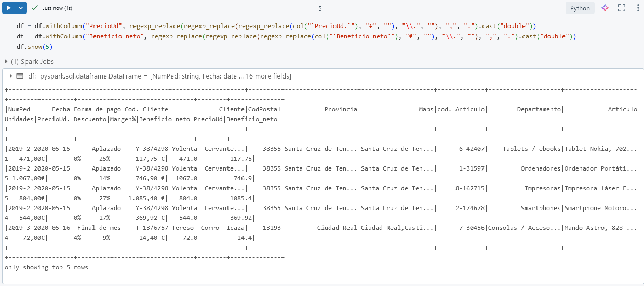Click the green success checkmark icon

35,8
